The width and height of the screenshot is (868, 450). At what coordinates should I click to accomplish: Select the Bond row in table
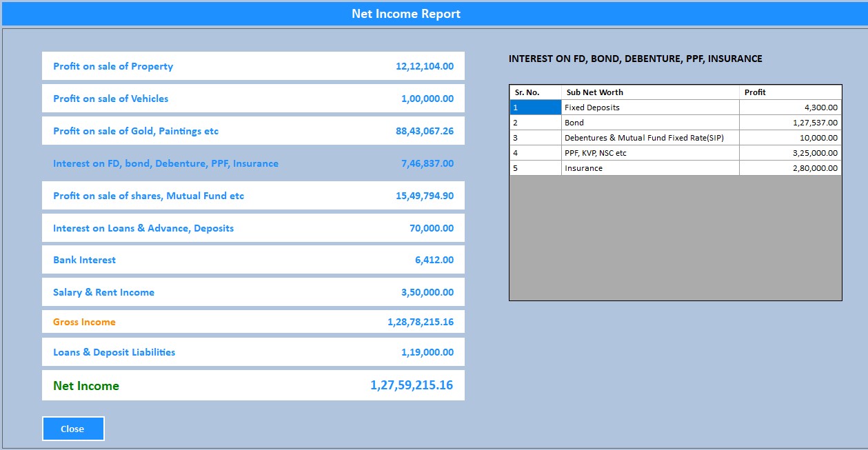point(649,123)
